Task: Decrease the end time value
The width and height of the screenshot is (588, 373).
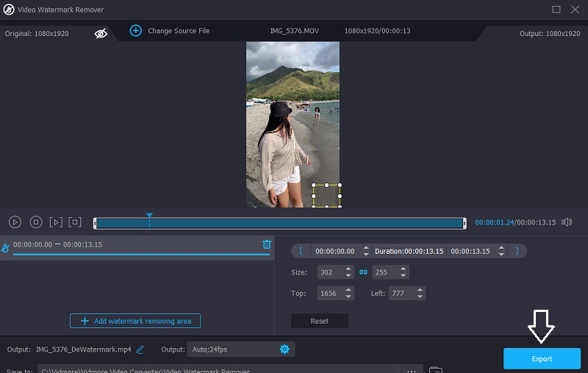Action: click(501, 255)
